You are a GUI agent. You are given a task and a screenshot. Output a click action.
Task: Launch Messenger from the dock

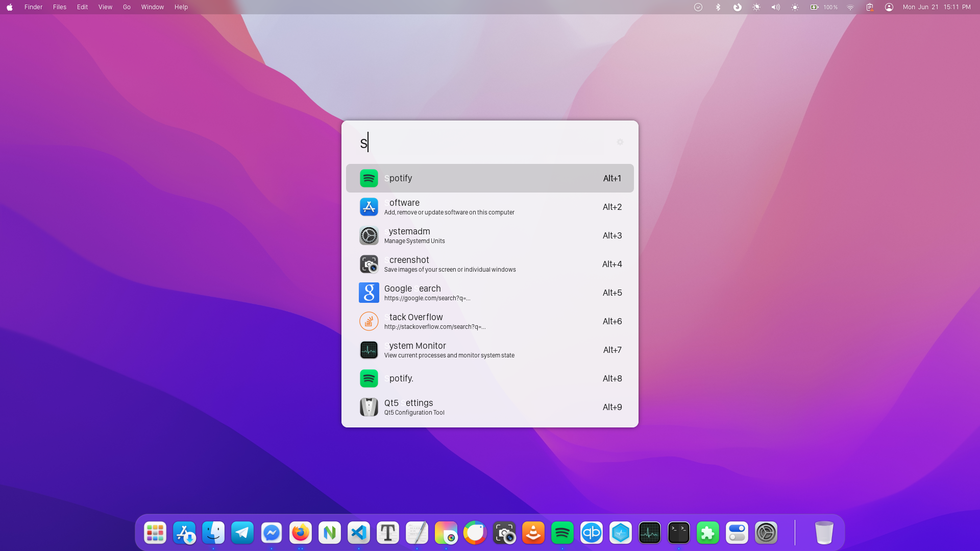pos(272,533)
